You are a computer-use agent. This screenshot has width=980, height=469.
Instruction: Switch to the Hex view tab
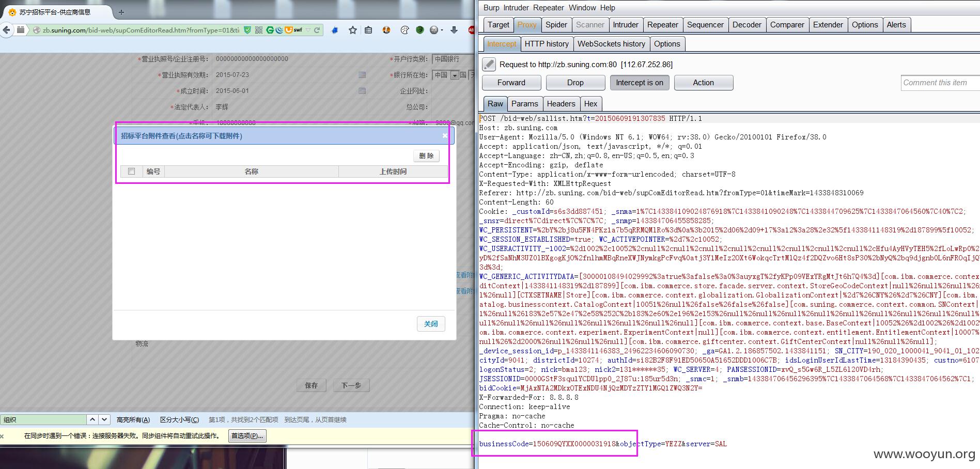tap(590, 104)
